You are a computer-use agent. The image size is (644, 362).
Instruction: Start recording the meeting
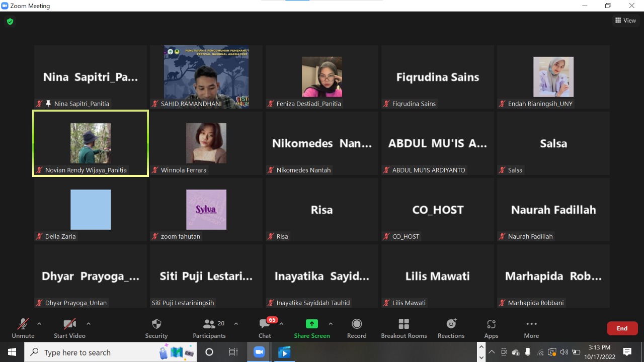click(357, 328)
